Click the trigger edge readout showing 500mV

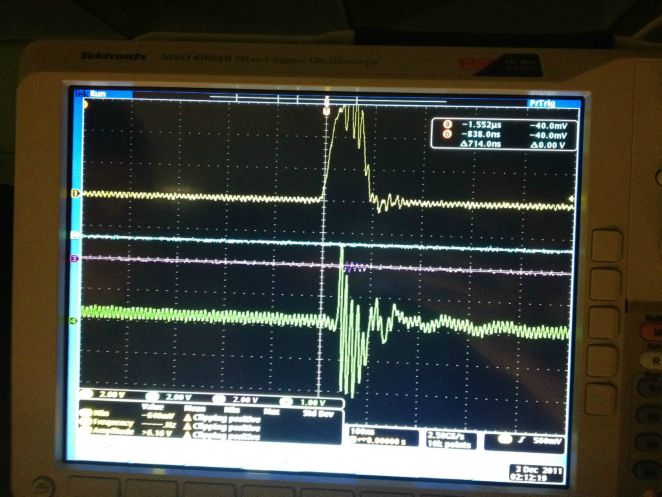point(524,438)
